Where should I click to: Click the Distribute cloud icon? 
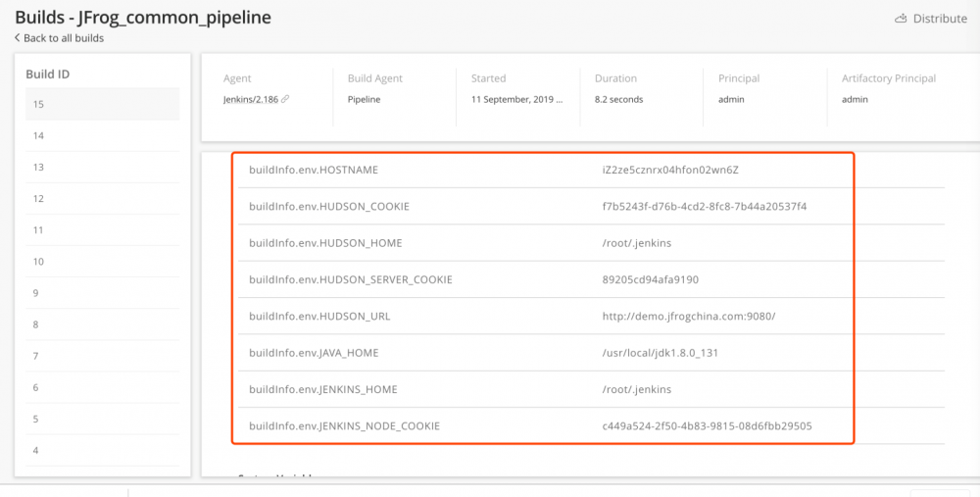click(901, 19)
